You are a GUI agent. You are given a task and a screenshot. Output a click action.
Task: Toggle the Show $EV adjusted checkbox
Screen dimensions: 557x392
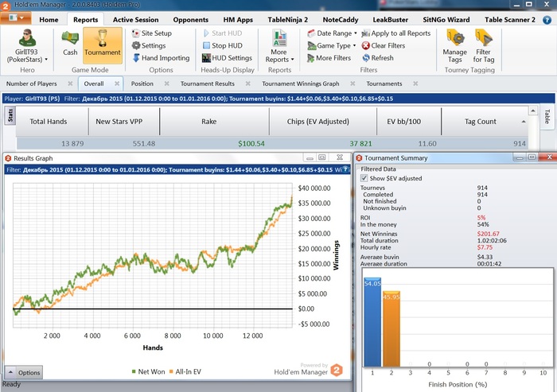364,178
